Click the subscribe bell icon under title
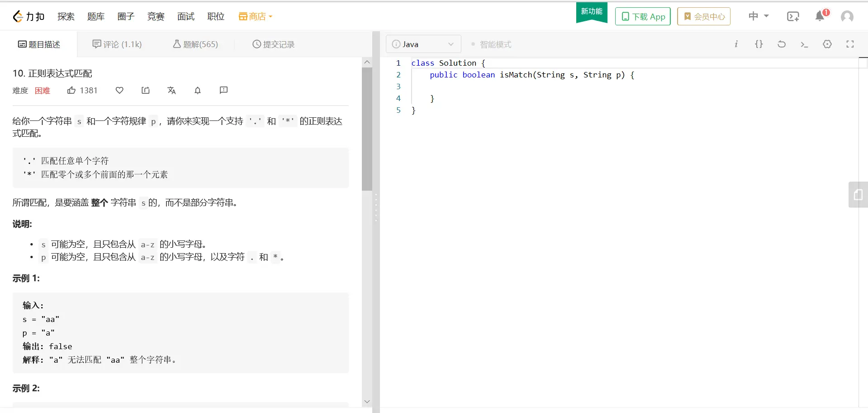 click(198, 91)
